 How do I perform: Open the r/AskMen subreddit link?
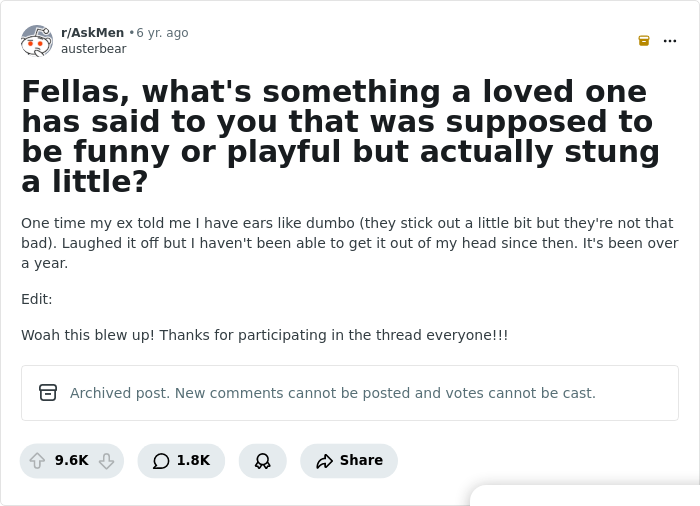(x=92, y=33)
